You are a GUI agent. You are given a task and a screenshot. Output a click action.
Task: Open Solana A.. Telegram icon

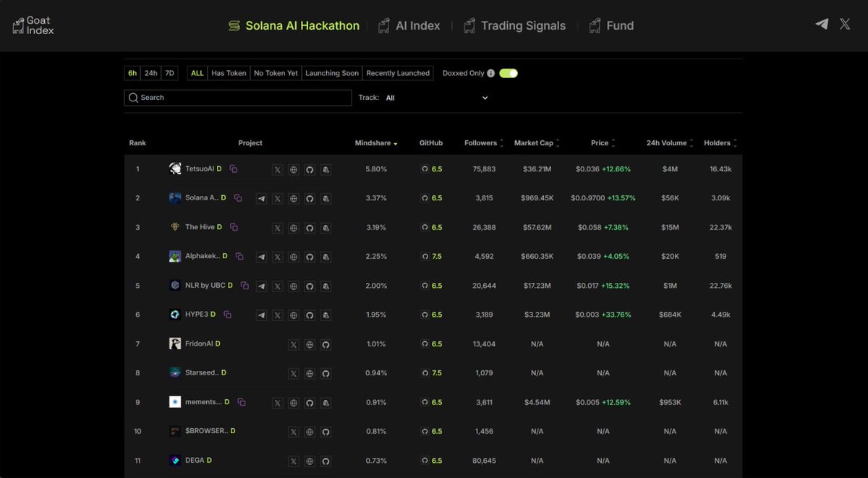point(261,198)
